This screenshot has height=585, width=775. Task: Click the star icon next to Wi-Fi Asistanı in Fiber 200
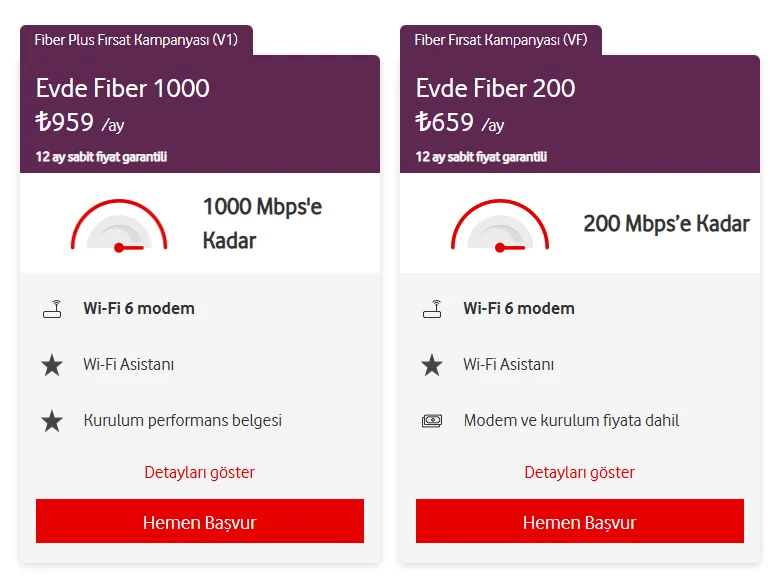point(432,365)
